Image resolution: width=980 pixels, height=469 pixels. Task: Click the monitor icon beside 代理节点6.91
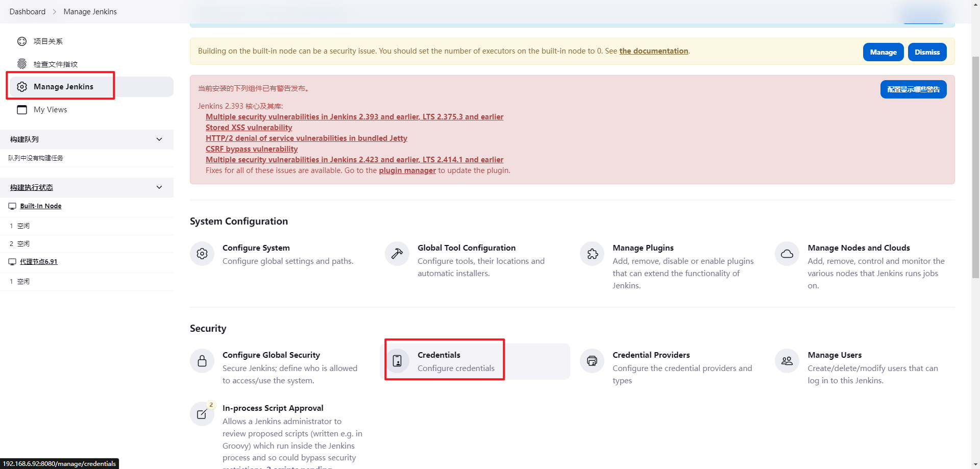12,262
